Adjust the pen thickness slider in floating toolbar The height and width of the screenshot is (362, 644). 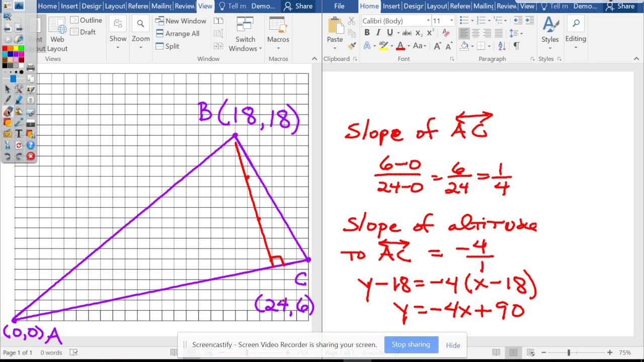coord(13,79)
